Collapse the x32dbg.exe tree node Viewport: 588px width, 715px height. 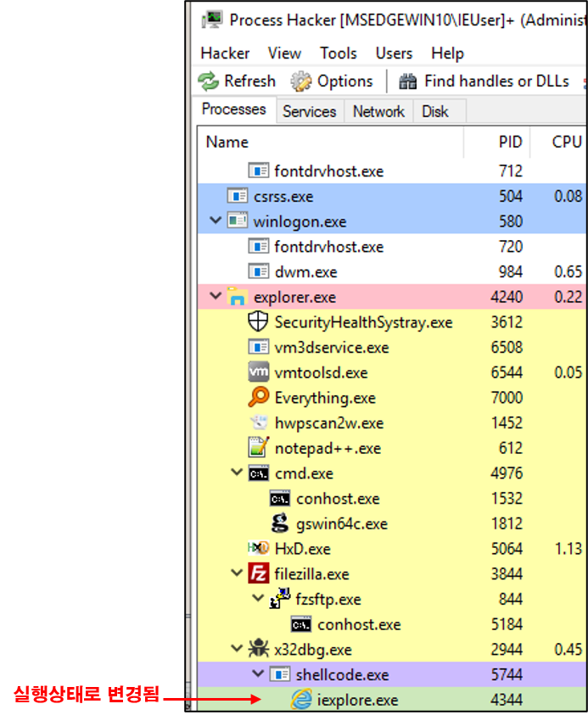point(237,648)
